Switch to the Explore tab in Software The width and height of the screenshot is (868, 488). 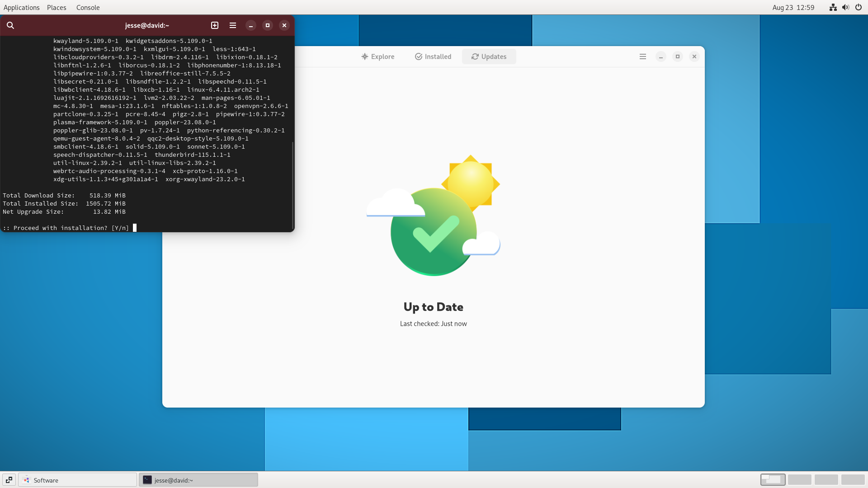pyautogui.click(x=378, y=56)
